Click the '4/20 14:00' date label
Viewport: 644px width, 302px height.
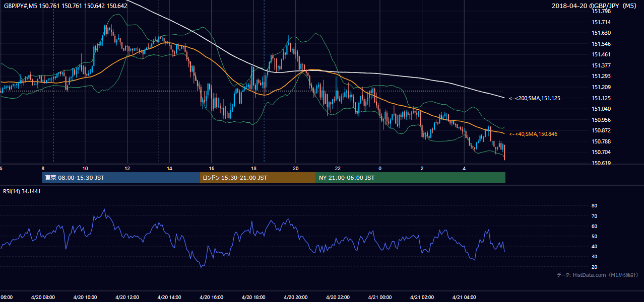[169, 297]
